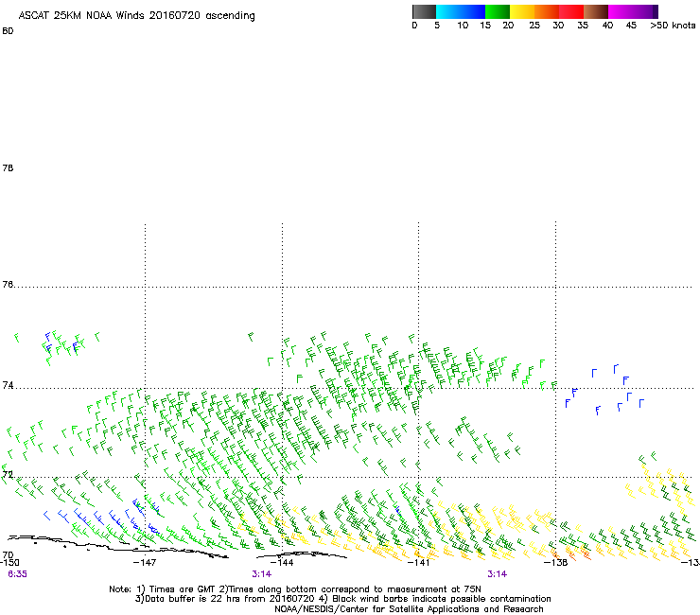Click the '>50 knots' legend label
Image resolution: width=700 pixels, height=615 pixels.
pyautogui.click(x=673, y=26)
